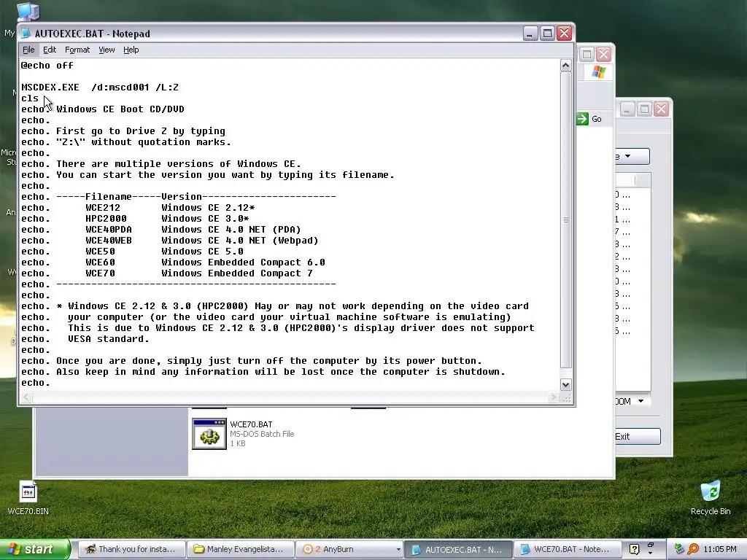
Task: Click the Windows flag logo in Explorer window
Action: click(x=598, y=72)
